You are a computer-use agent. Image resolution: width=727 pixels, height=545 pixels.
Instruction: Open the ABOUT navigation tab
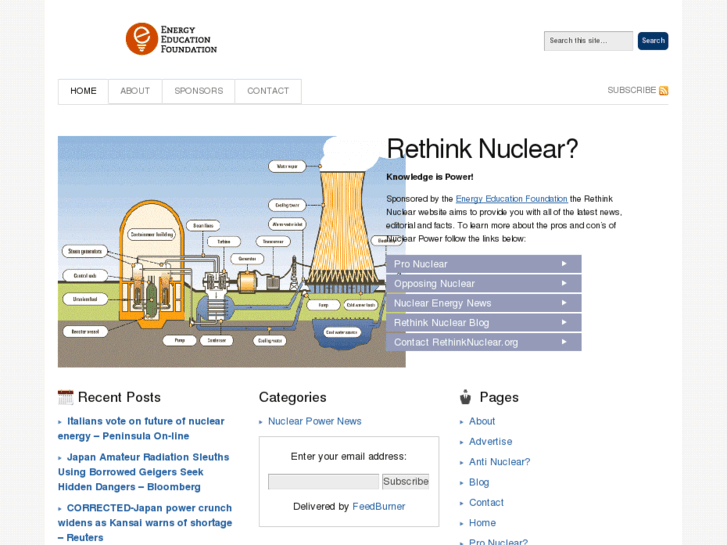[135, 91]
